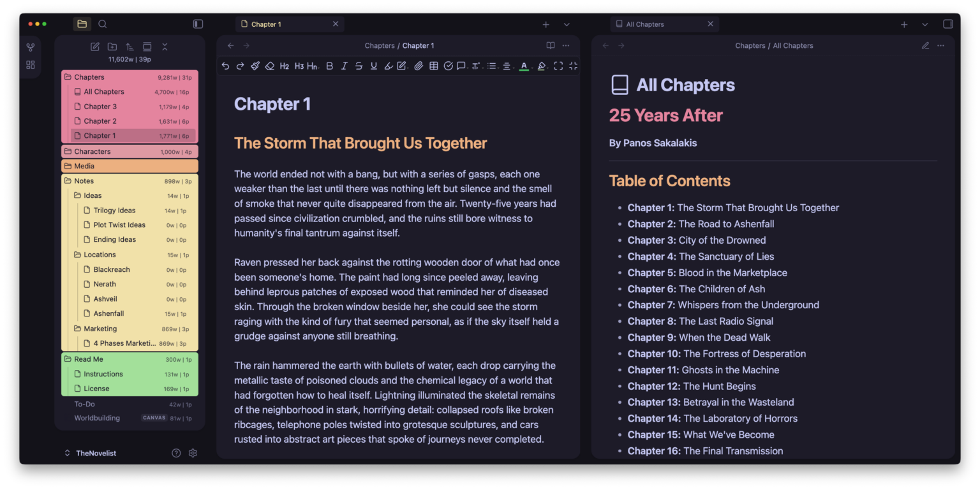980x490 pixels.
Task: Select the Bold formatting icon
Action: point(329,66)
